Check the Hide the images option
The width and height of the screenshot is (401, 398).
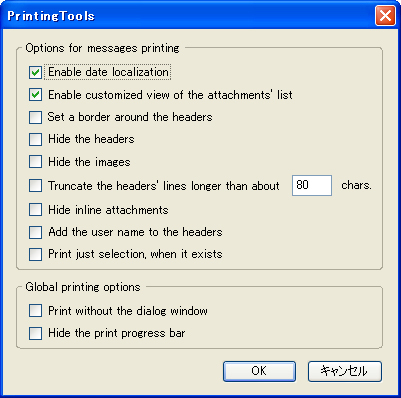[x=35, y=162]
